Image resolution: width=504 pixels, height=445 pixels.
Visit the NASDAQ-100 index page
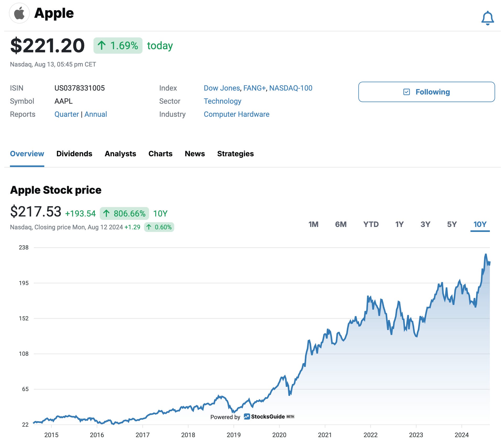[x=291, y=88]
